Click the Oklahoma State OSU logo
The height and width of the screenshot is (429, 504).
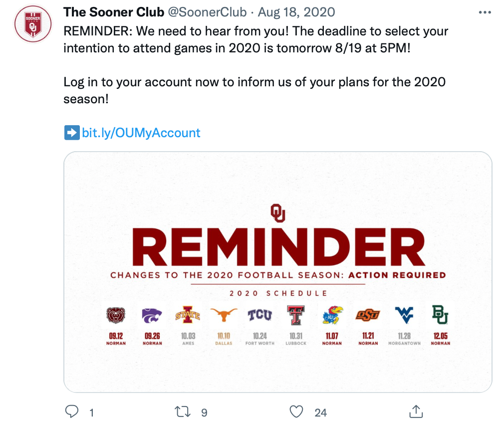[x=368, y=315]
